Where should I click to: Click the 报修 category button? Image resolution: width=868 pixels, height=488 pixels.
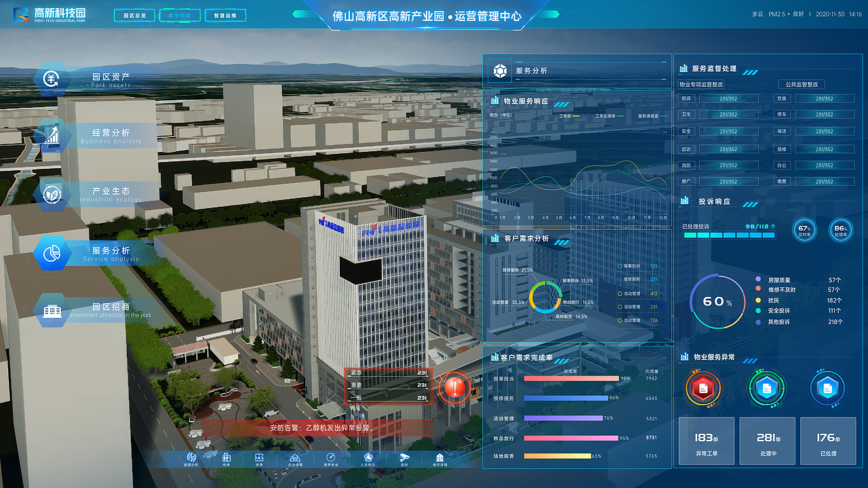[x=782, y=149]
